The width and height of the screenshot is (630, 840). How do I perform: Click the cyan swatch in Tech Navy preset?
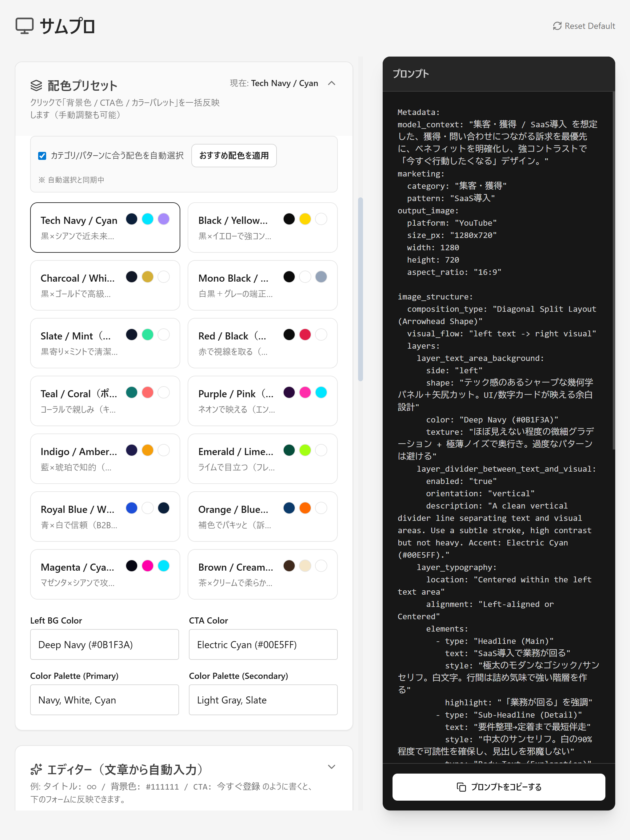pos(147,219)
